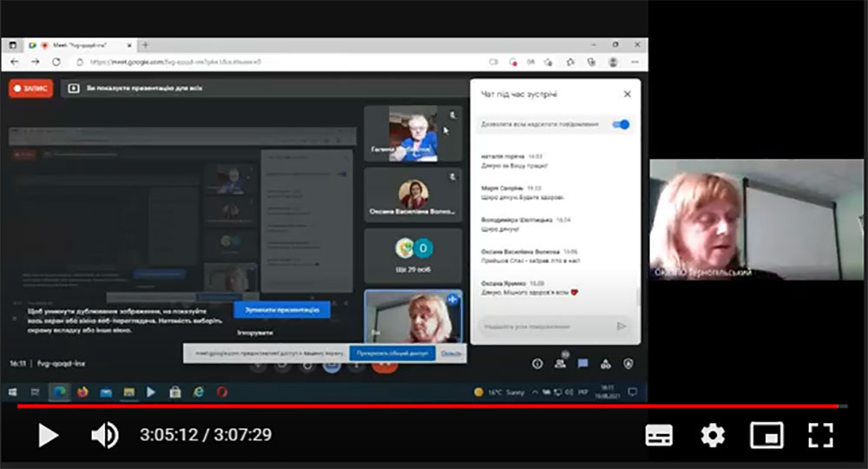Toggle the Meet chat icon

583,364
